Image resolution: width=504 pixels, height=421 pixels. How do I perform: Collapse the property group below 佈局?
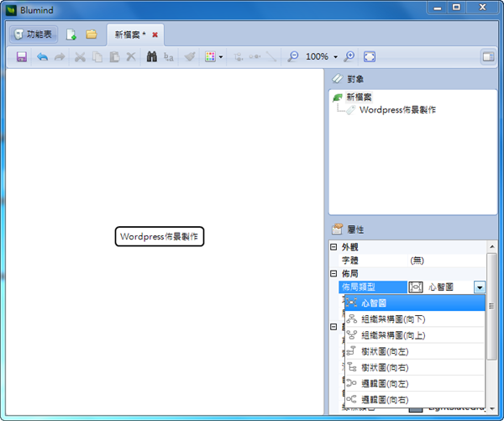(333, 327)
